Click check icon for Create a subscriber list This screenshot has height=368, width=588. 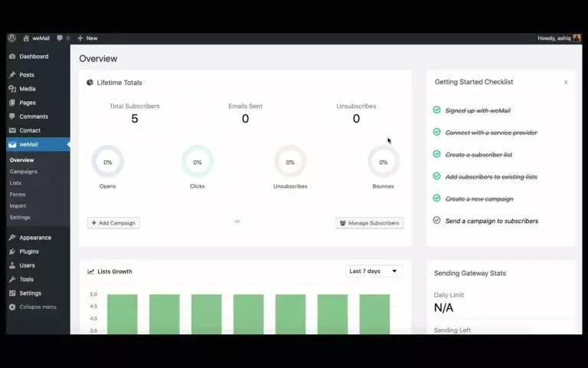(x=436, y=154)
